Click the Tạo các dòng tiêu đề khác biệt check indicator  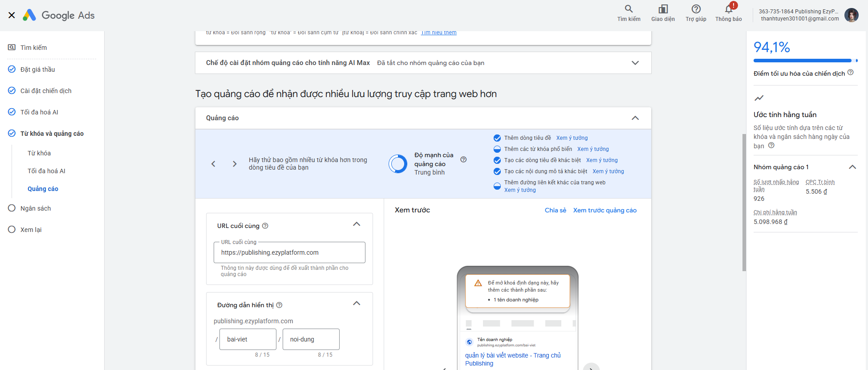(x=497, y=160)
